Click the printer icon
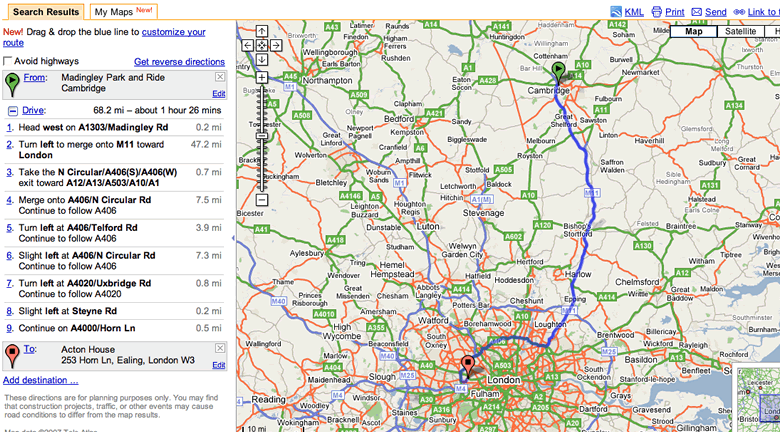Image resolution: width=780 pixels, height=432 pixels. (x=657, y=11)
